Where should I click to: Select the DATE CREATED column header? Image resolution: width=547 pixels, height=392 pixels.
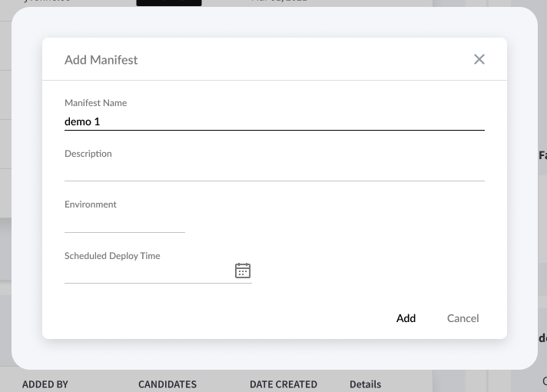point(283,384)
